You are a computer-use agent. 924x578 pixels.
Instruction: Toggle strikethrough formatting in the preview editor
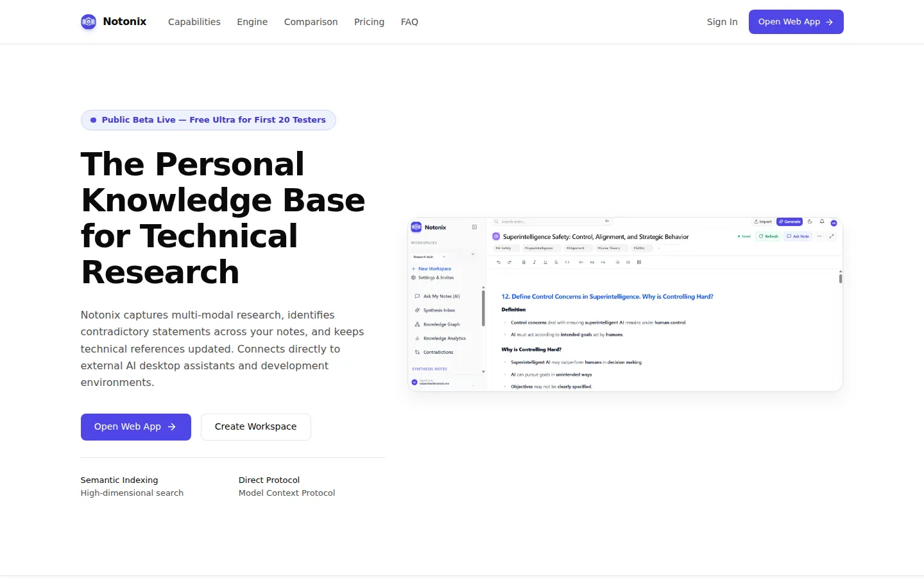[556, 262]
